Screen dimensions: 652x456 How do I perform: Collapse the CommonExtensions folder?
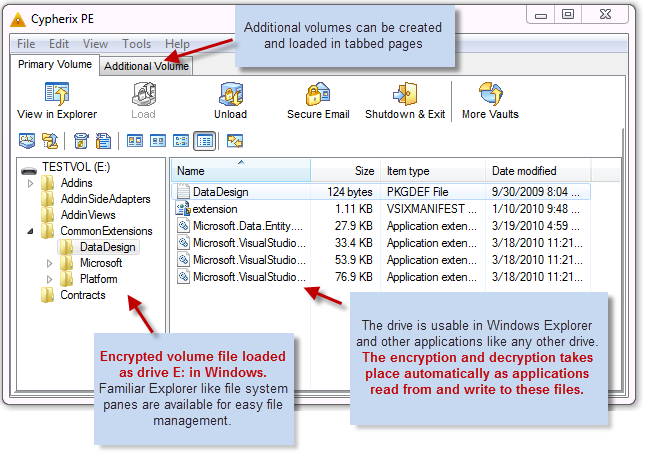coord(30,231)
